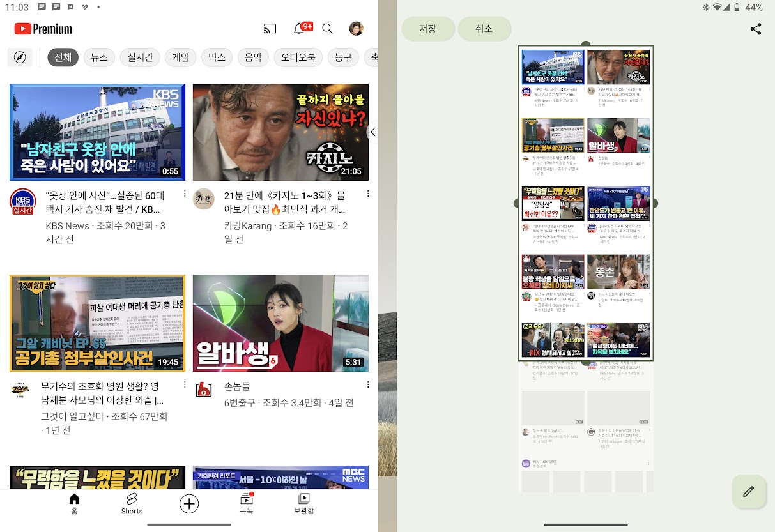
Task: Open 카랑Karang channel avatar
Action: 204,199
